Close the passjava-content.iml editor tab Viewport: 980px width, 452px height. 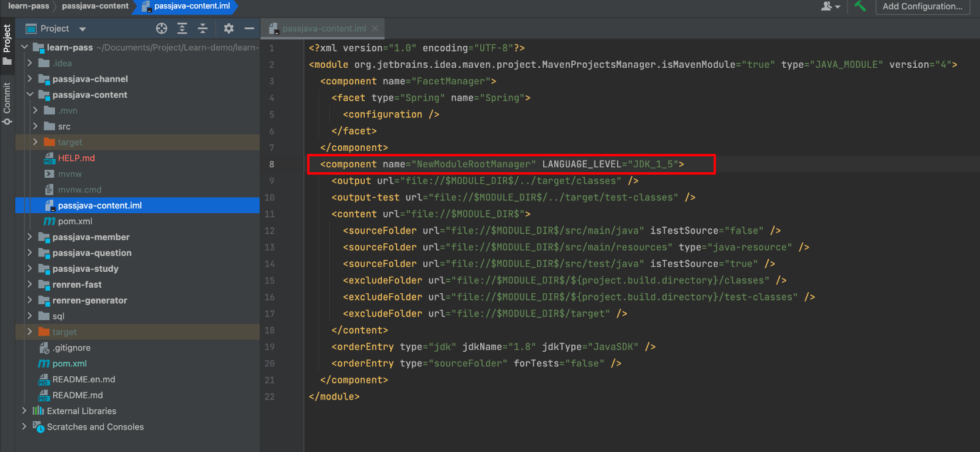click(x=375, y=29)
